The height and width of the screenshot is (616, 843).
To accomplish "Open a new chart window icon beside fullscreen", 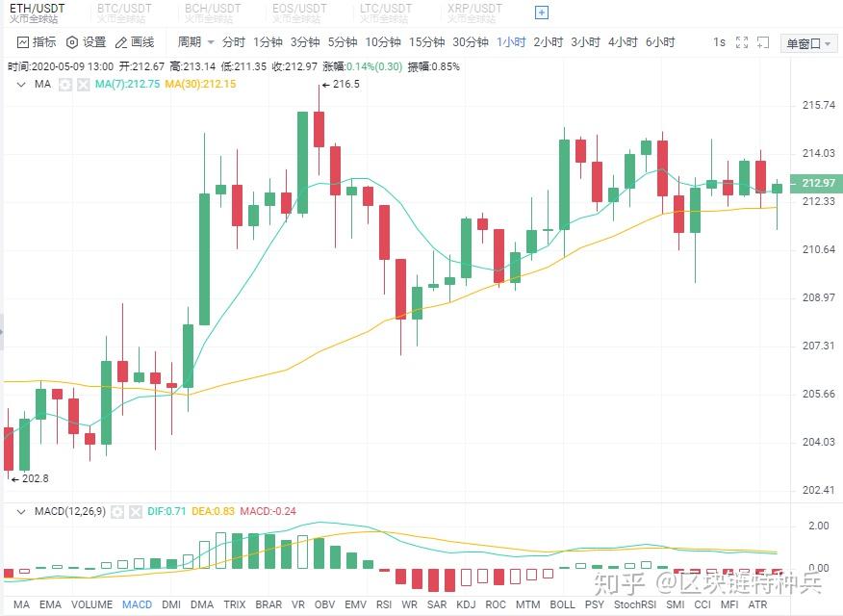I will point(762,41).
